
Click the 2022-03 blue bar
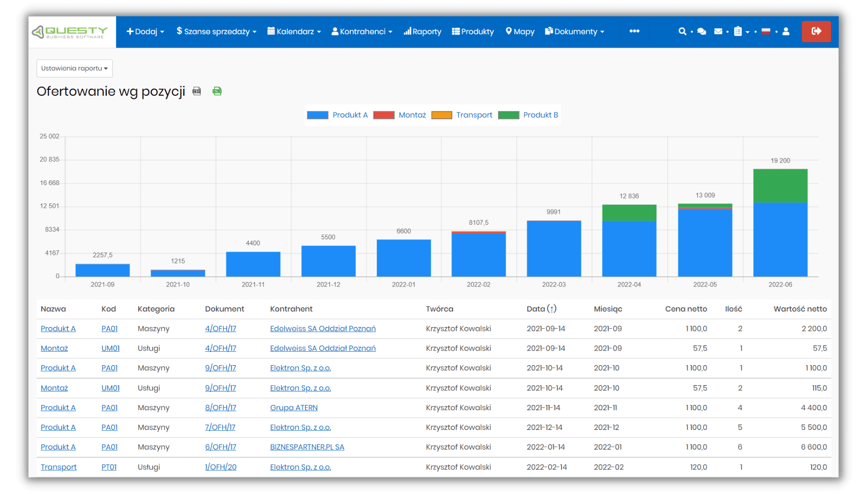(554, 249)
